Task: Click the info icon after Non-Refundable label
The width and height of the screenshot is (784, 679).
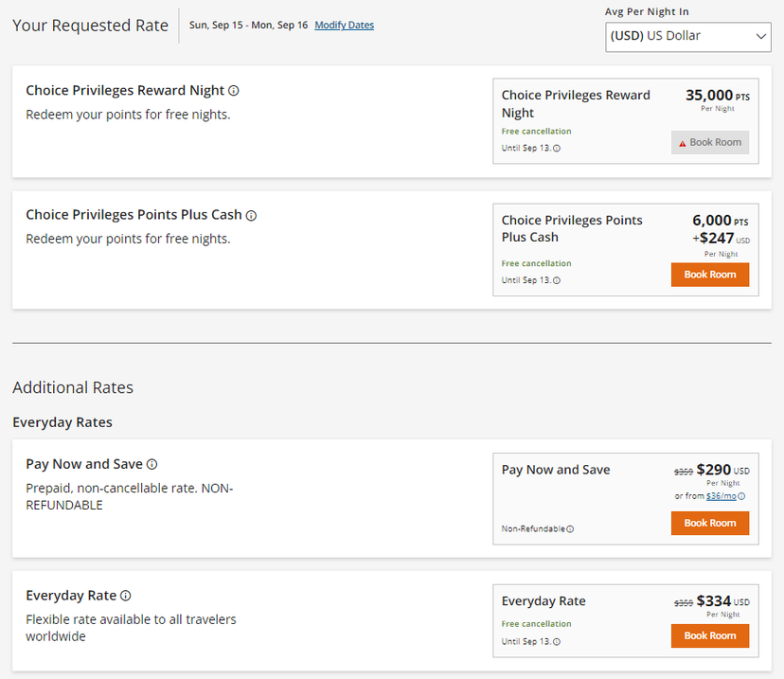Action: click(570, 528)
